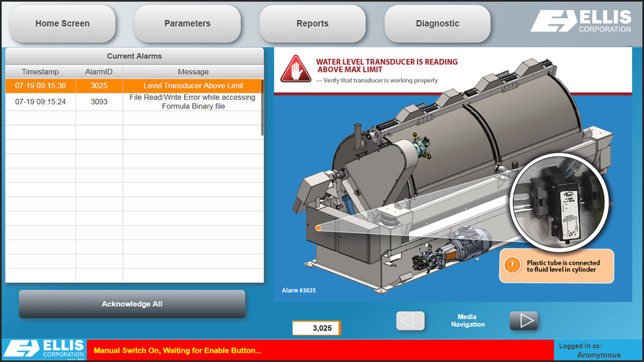Screen dimensions: 644x362
Task: Open the Home Screen tab
Action: 62,24
